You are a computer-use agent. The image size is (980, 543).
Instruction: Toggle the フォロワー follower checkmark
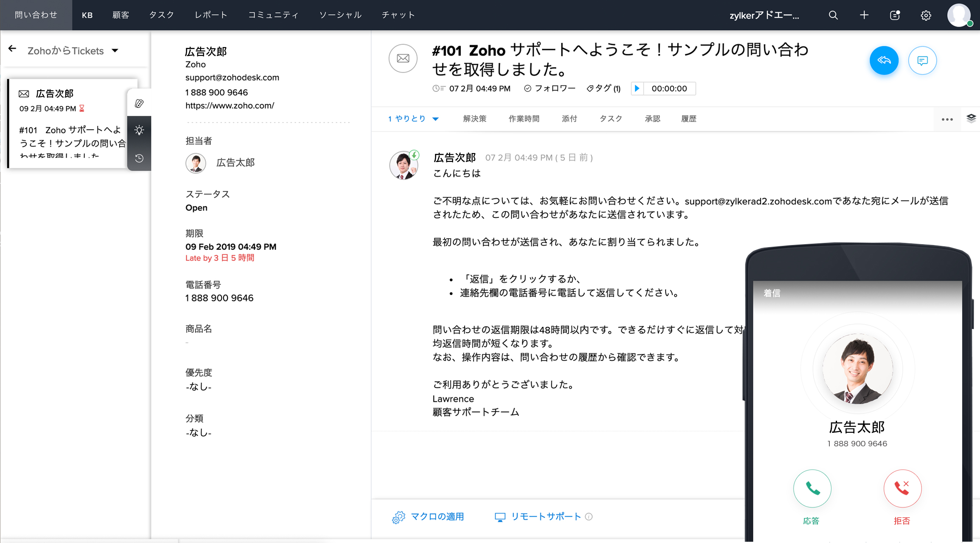click(x=528, y=89)
